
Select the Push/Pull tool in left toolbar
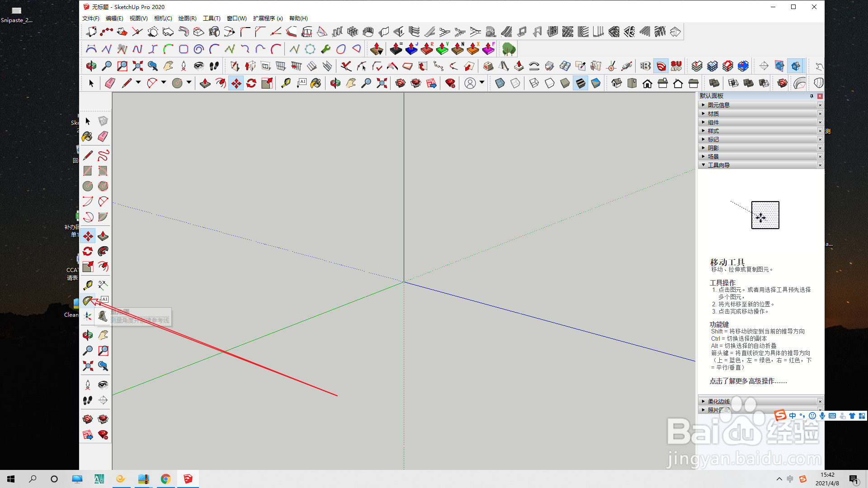coord(103,236)
